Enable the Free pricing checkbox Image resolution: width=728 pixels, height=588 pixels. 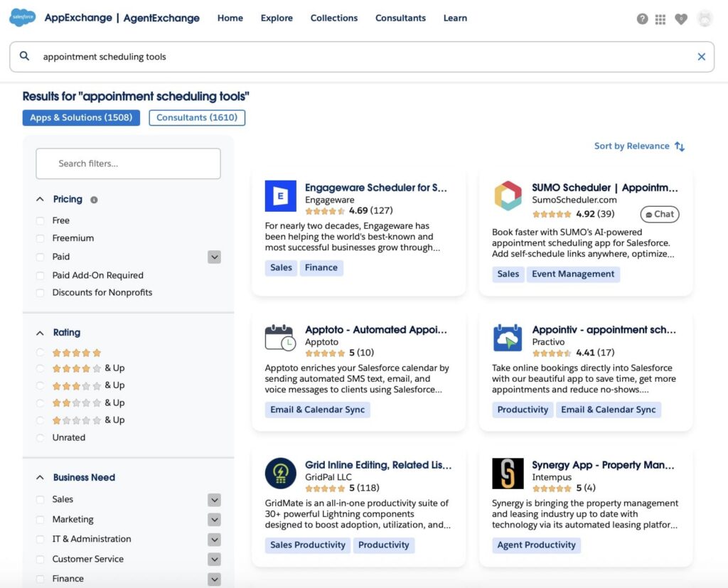pos(41,220)
